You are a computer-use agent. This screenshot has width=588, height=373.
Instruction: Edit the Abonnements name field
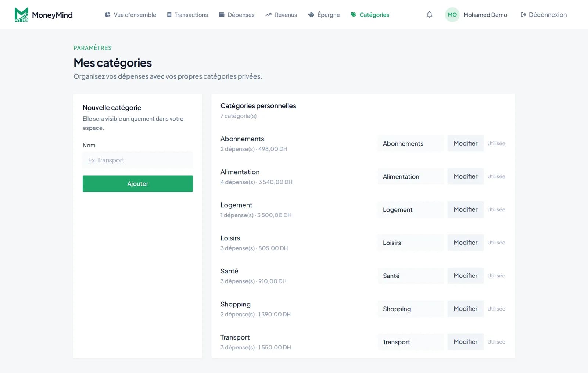click(x=411, y=143)
